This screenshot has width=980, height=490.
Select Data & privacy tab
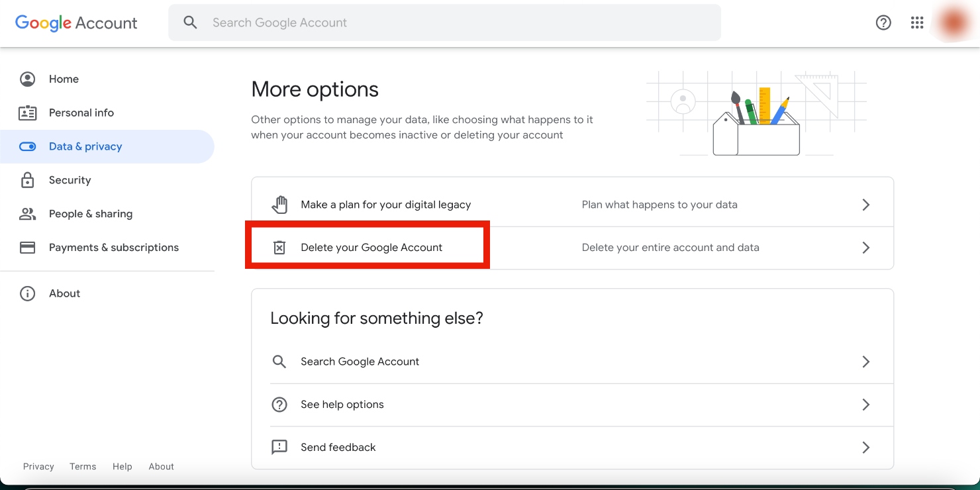[107, 146]
